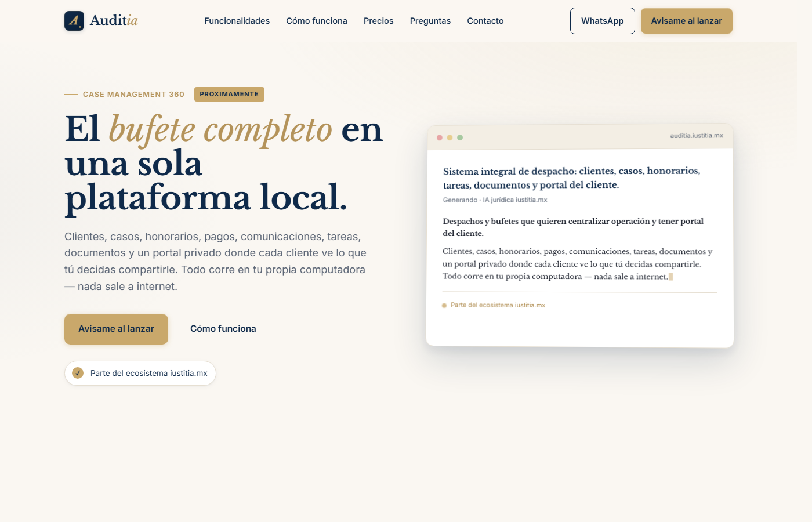
Task: Click the gold 'Avisame al lanzar' hero button
Action: coord(116,329)
